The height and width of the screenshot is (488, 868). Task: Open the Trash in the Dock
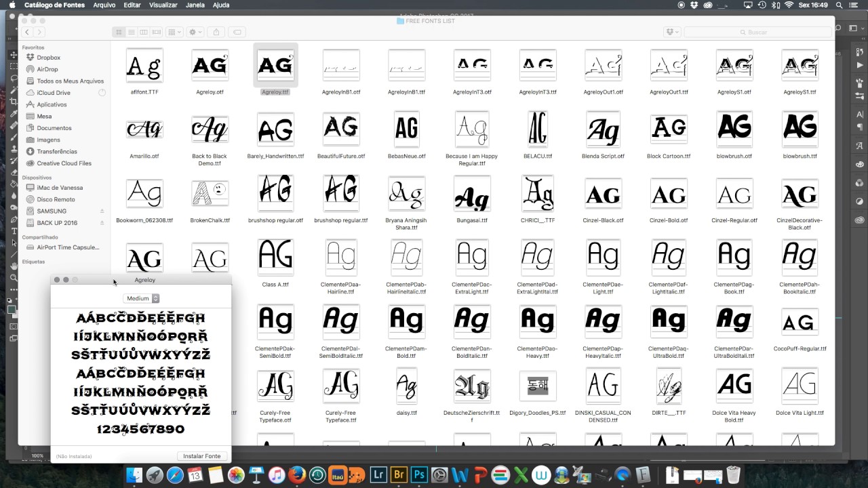click(733, 475)
